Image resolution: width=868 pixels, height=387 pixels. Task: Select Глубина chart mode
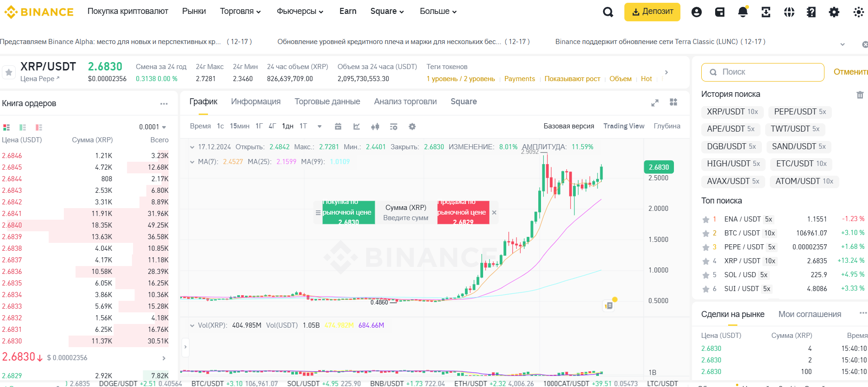(667, 126)
